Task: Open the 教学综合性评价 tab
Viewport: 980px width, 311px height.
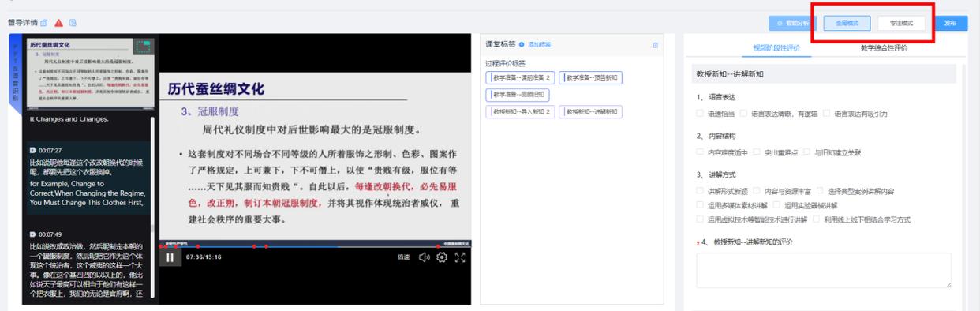Action: [884, 47]
